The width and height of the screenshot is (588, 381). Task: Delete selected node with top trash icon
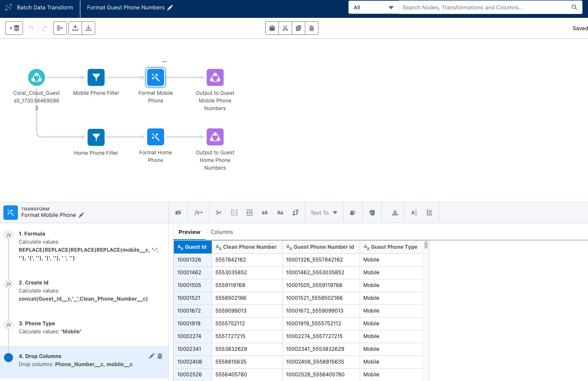(x=312, y=28)
